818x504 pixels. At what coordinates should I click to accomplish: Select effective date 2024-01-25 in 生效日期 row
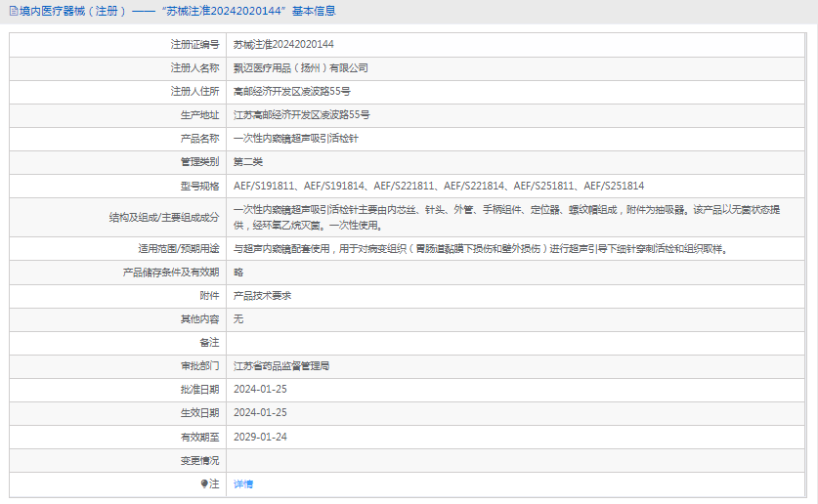pyautogui.click(x=260, y=413)
